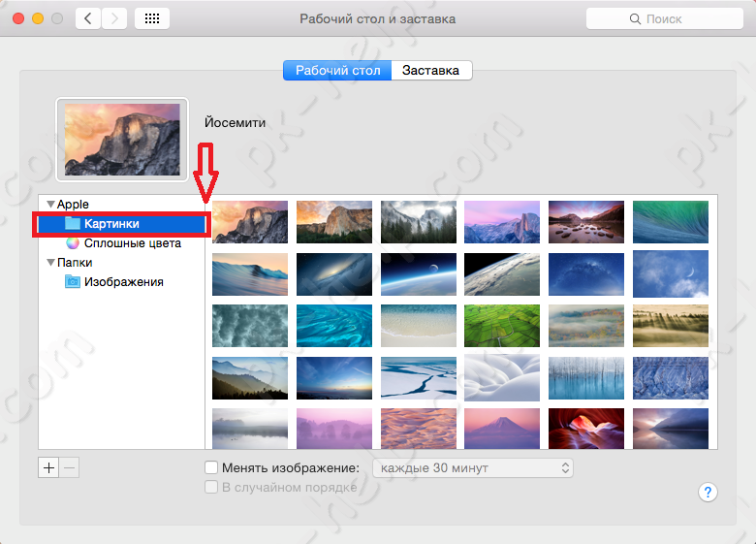Viewport: 756px width, 544px height.
Task: Select Изображения in the sidebar
Action: 122,281
